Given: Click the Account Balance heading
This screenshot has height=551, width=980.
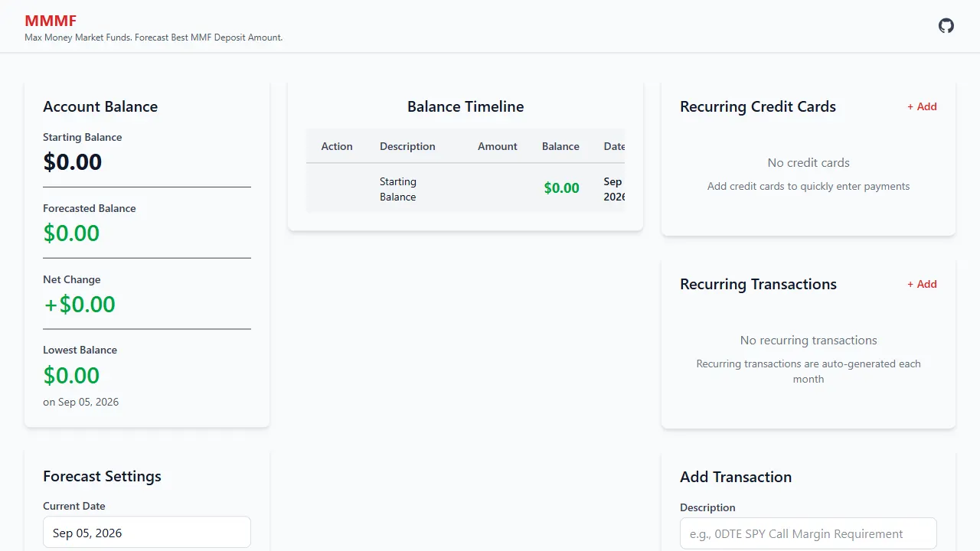Looking at the screenshot, I should tap(100, 107).
